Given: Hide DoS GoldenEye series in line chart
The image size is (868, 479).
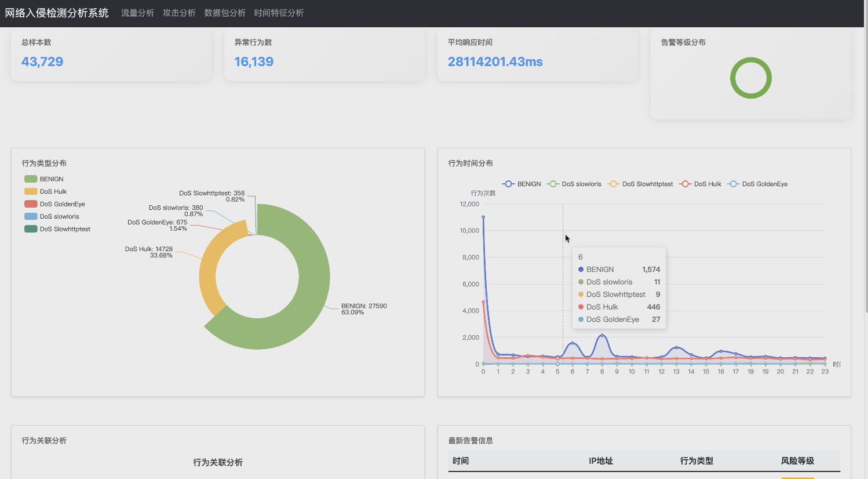Looking at the screenshot, I should [x=757, y=184].
